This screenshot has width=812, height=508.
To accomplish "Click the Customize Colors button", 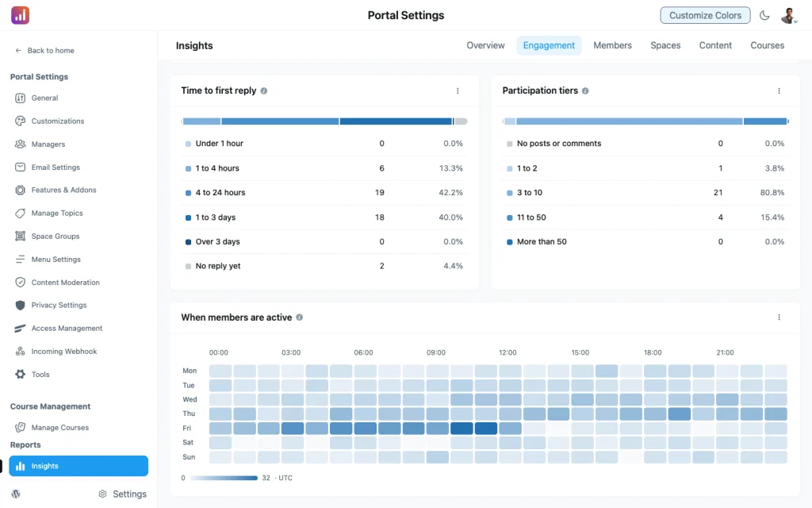I will [x=705, y=15].
